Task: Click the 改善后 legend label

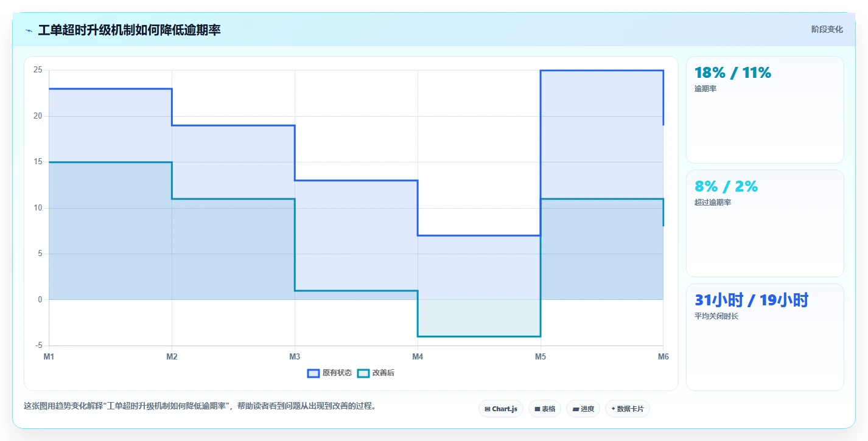Action: click(383, 373)
